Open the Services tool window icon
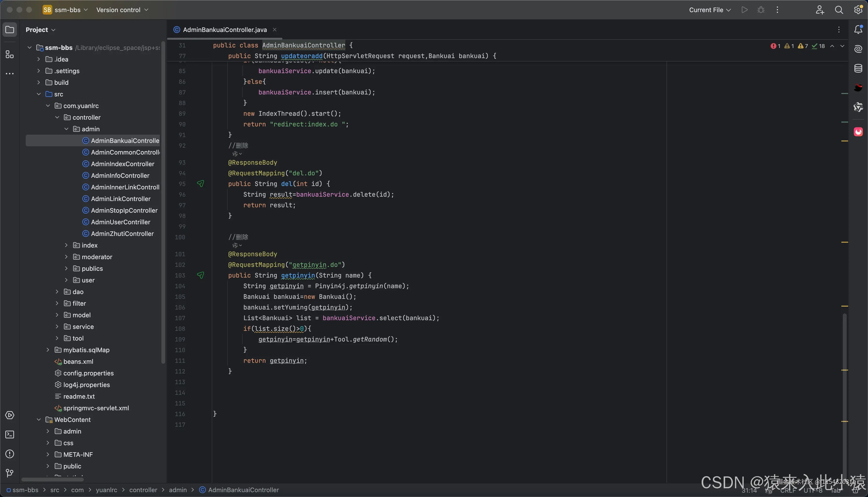The width and height of the screenshot is (868, 497). [9, 415]
